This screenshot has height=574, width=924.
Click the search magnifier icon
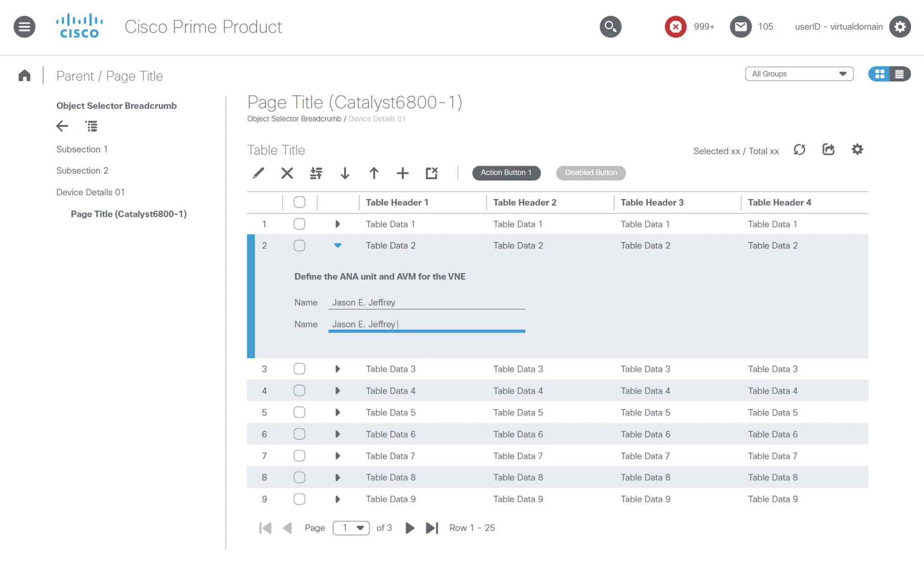pyautogui.click(x=610, y=27)
